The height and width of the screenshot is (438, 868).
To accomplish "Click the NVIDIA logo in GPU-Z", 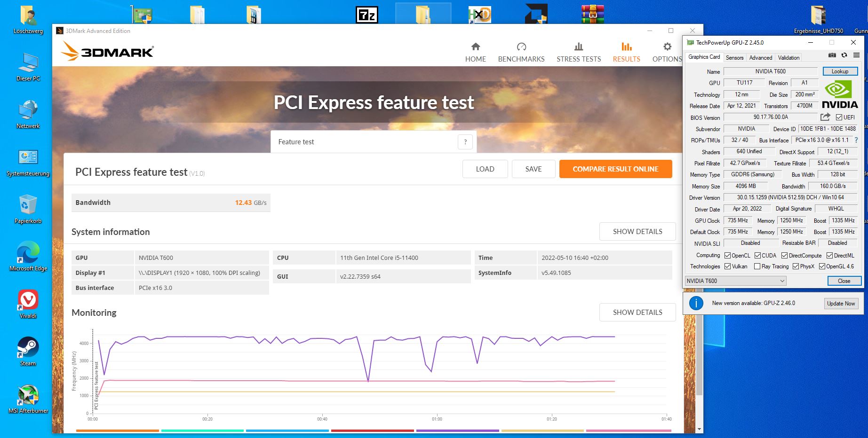I will (840, 94).
